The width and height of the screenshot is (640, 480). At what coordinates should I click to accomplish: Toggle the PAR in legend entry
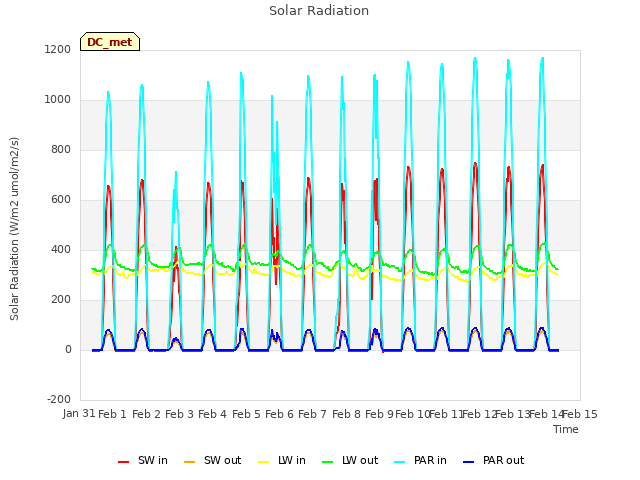coord(420,460)
